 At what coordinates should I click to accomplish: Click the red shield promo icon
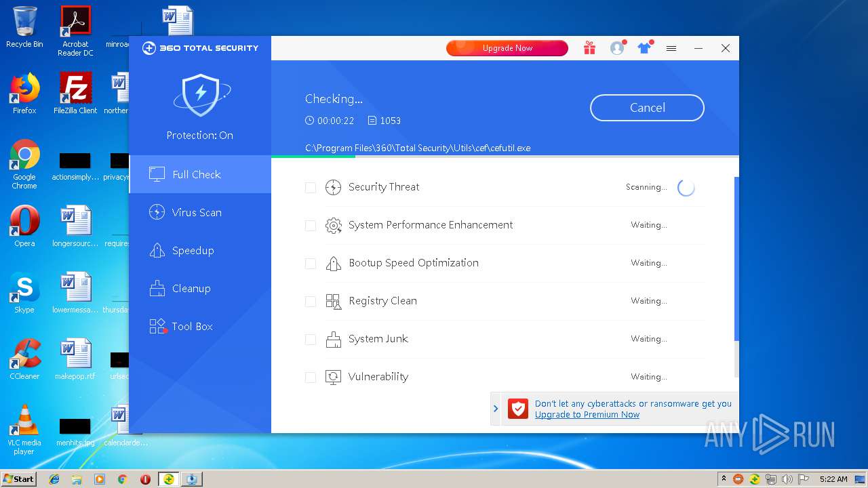point(518,409)
